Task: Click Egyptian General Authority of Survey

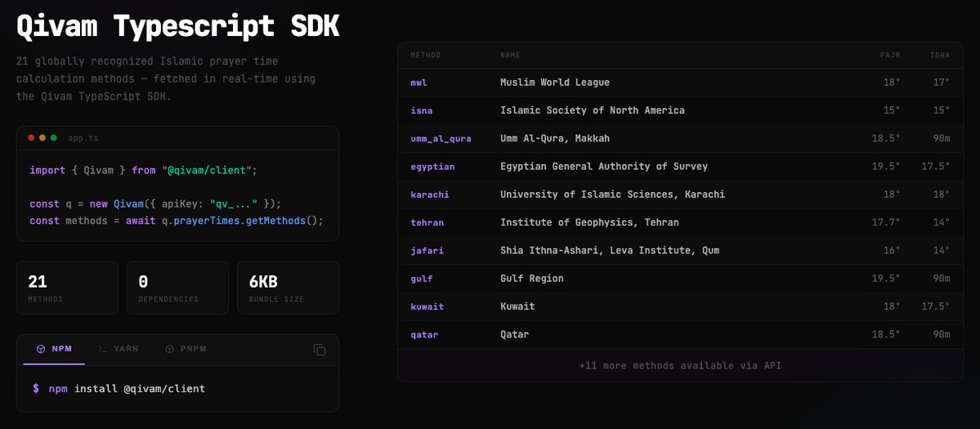Action: pos(604,167)
